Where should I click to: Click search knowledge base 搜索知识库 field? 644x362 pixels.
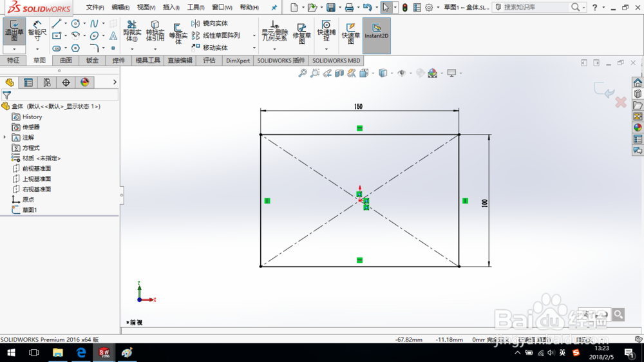coord(536,7)
